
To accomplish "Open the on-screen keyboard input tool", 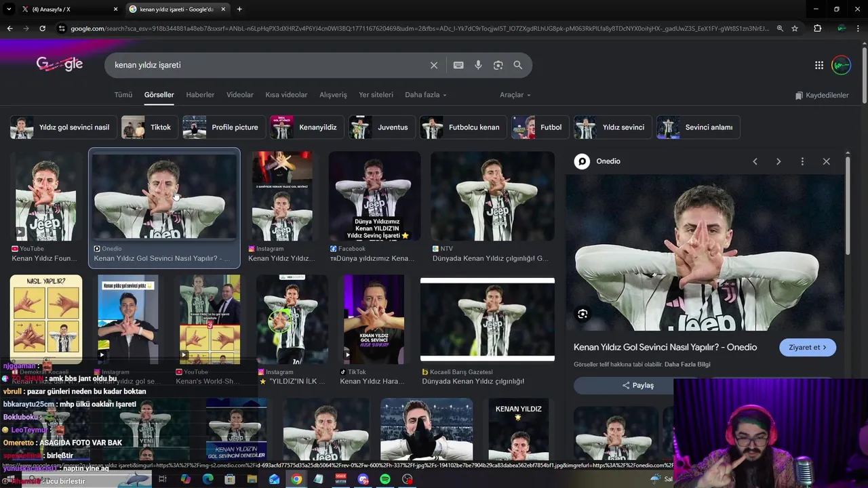I will coord(458,65).
